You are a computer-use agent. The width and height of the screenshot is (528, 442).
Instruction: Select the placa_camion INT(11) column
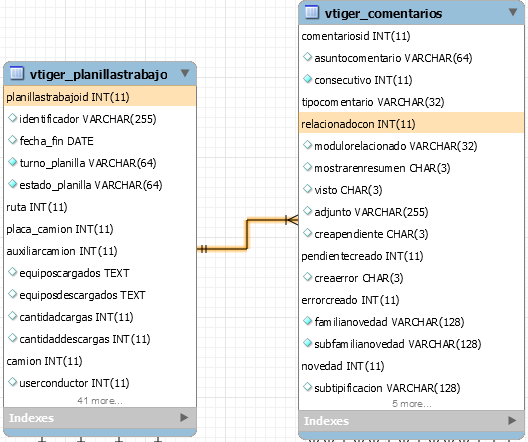click(x=60, y=229)
